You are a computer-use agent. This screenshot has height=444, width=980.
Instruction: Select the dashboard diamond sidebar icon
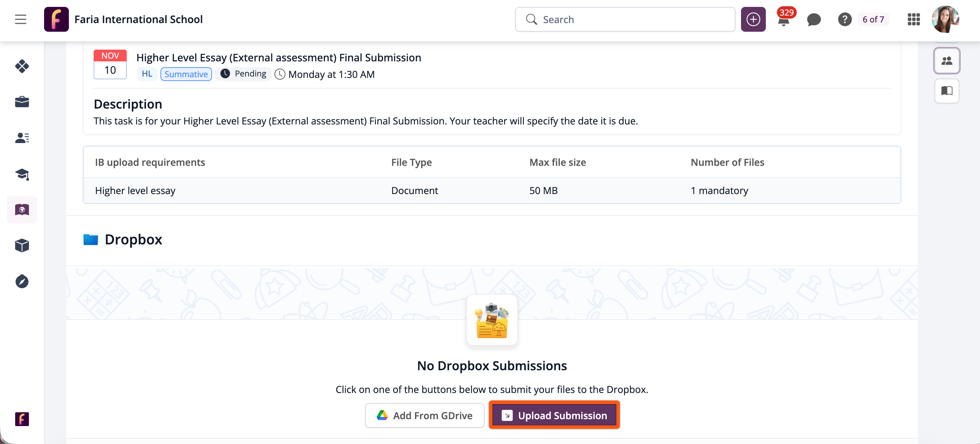(22, 66)
